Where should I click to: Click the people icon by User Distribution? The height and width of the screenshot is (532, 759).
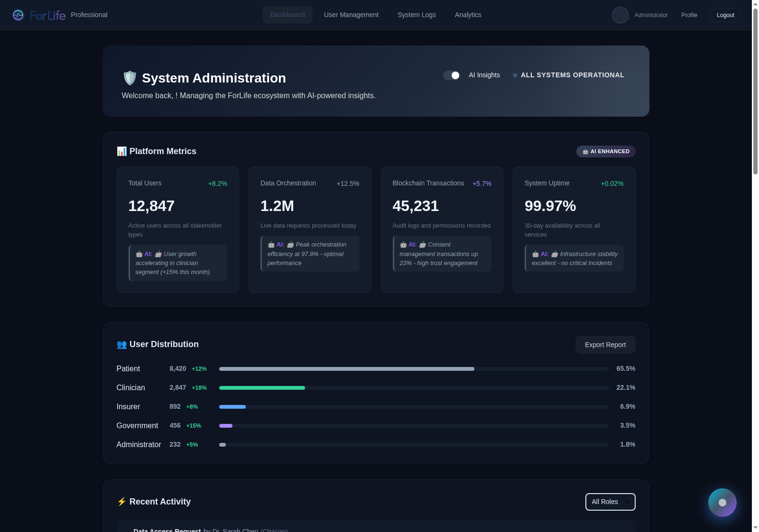[121, 345]
